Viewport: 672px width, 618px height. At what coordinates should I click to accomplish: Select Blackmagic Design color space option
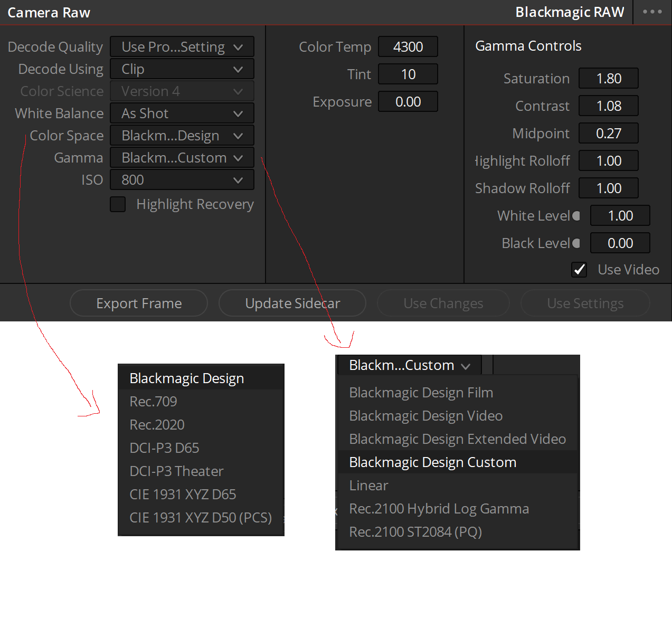(x=201, y=378)
